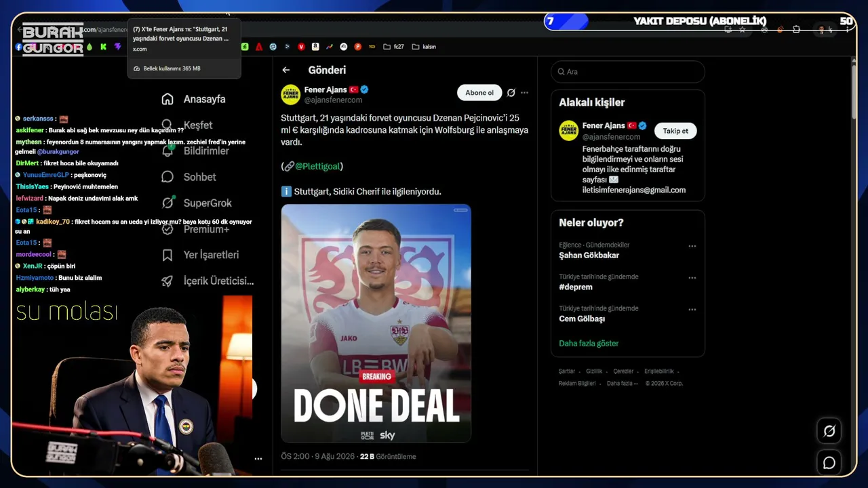The height and width of the screenshot is (488, 868).
Task: Click the Grok icon next to Abone ol
Action: coord(511,93)
